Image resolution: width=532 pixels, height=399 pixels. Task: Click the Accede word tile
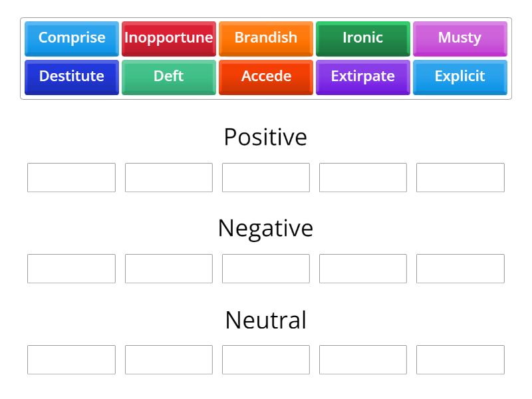pos(266,76)
